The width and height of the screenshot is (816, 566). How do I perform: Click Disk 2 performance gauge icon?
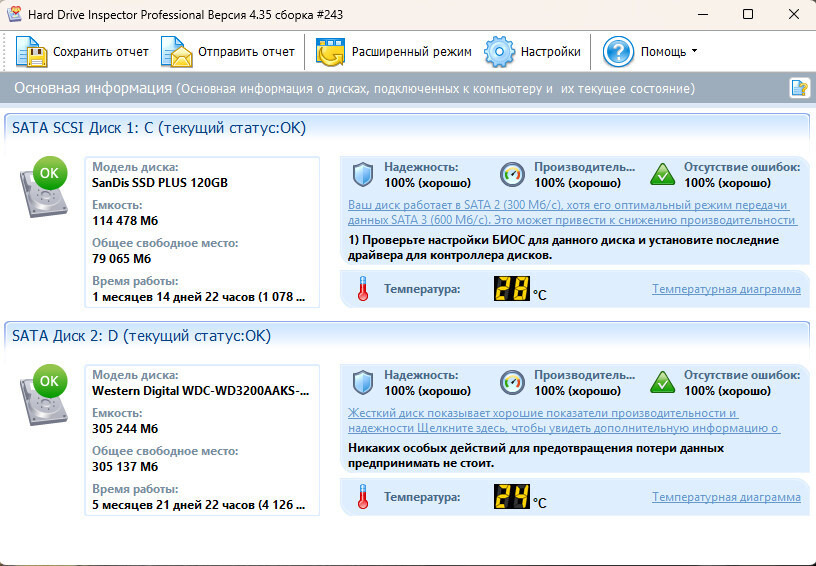pyautogui.click(x=512, y=383)
